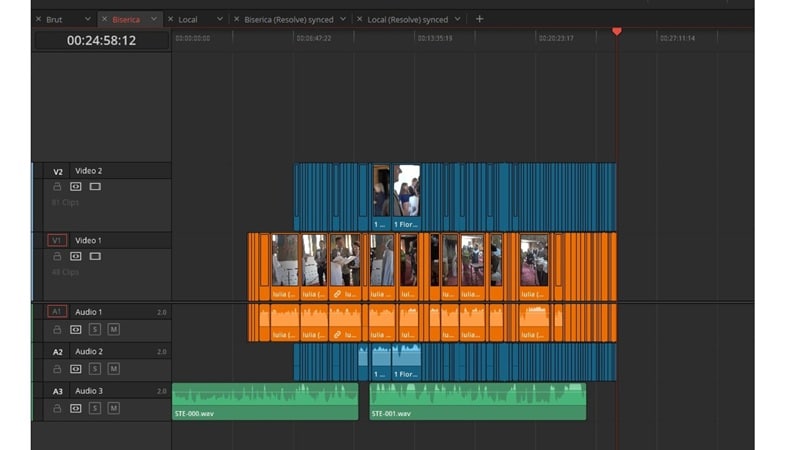Toggle auto track selector on Video 1
This screenshot has height=450, width=800.
[76, 256]
